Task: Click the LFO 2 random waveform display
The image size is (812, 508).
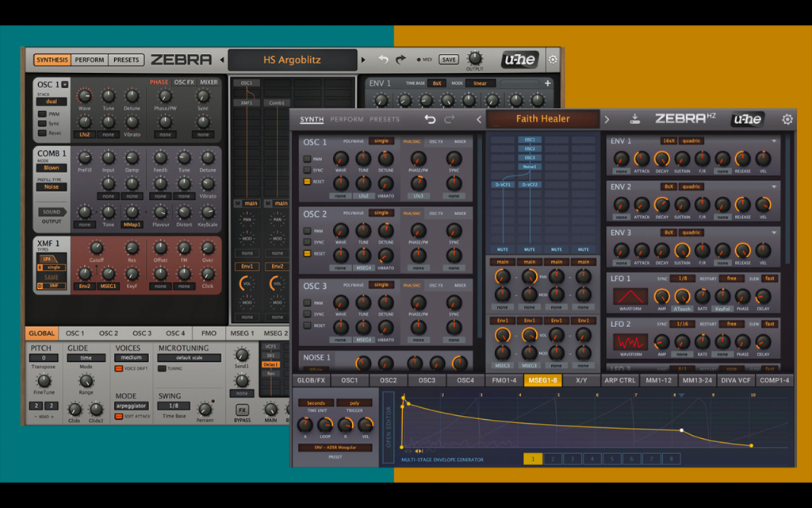Action: coord(630,342)
